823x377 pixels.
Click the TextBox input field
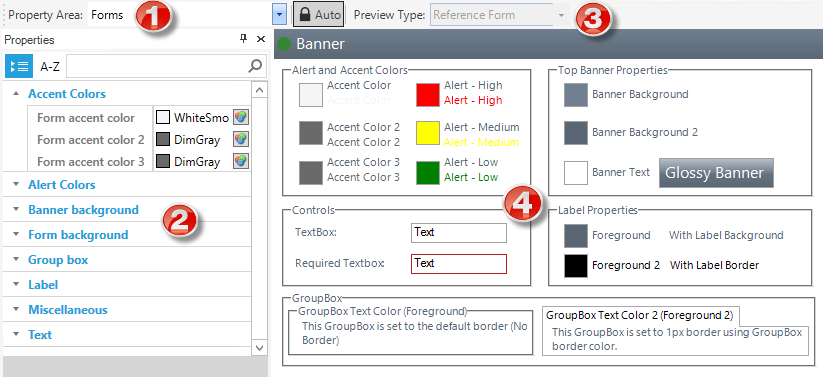pyautogui.click(x=459, y=233)
